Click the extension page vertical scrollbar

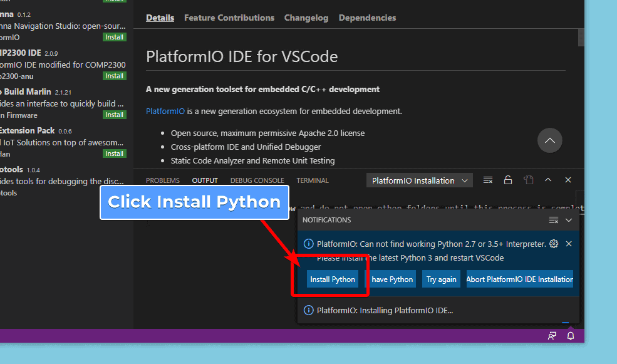pyautogui.click(x=581, y=38)
